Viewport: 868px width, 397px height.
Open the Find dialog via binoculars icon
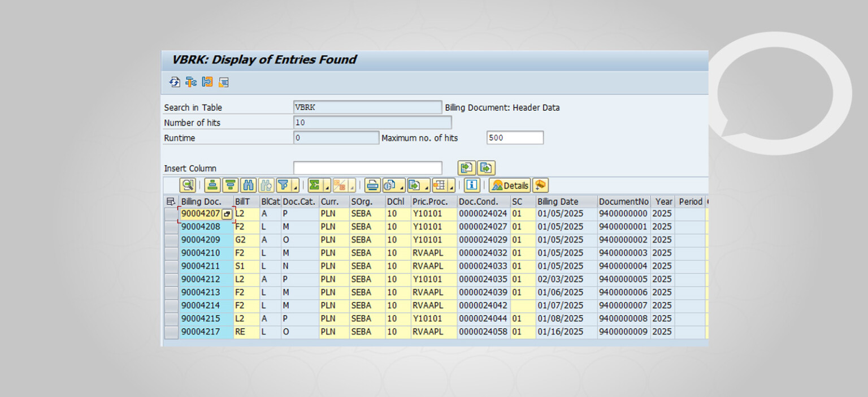click(247, 185)
